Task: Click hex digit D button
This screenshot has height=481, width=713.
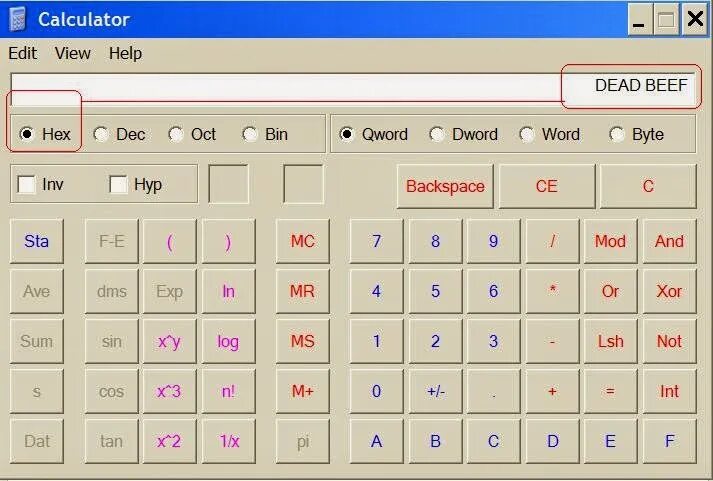Action: [552, 441]
